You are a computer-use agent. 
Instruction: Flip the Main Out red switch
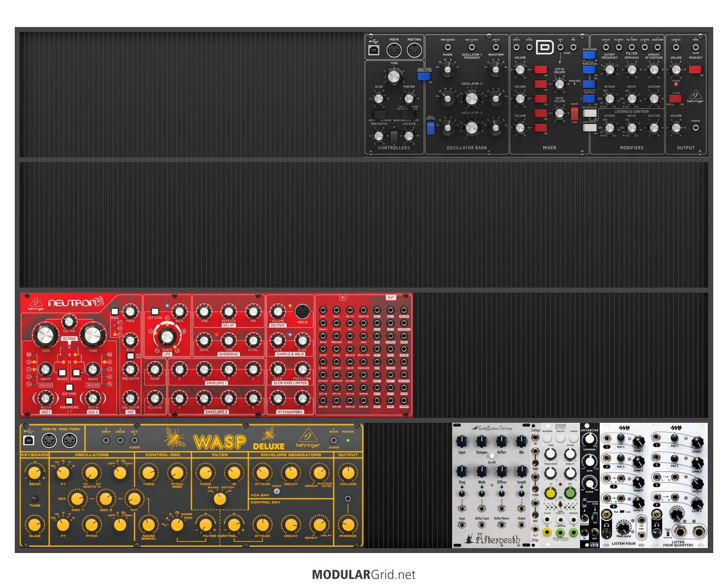[x=696, y=69]
